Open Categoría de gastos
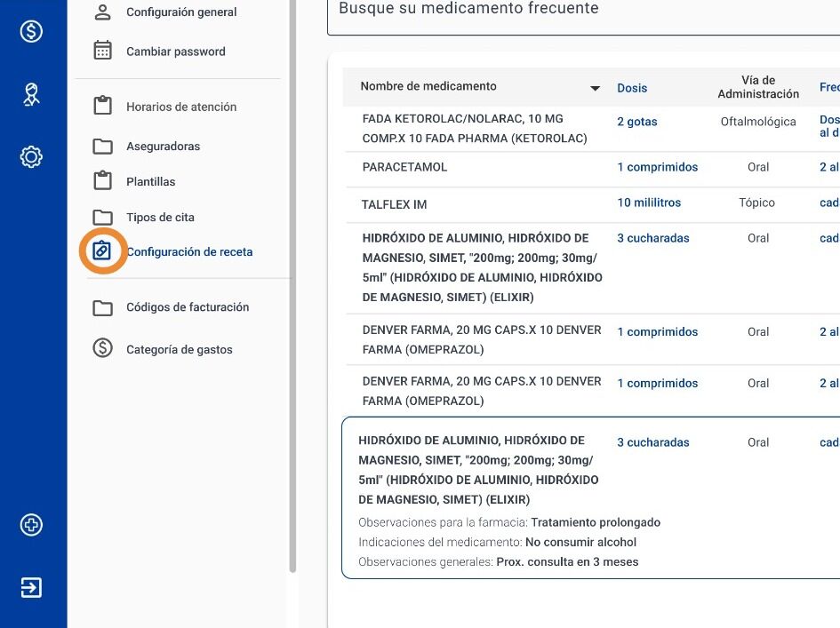 180,350
